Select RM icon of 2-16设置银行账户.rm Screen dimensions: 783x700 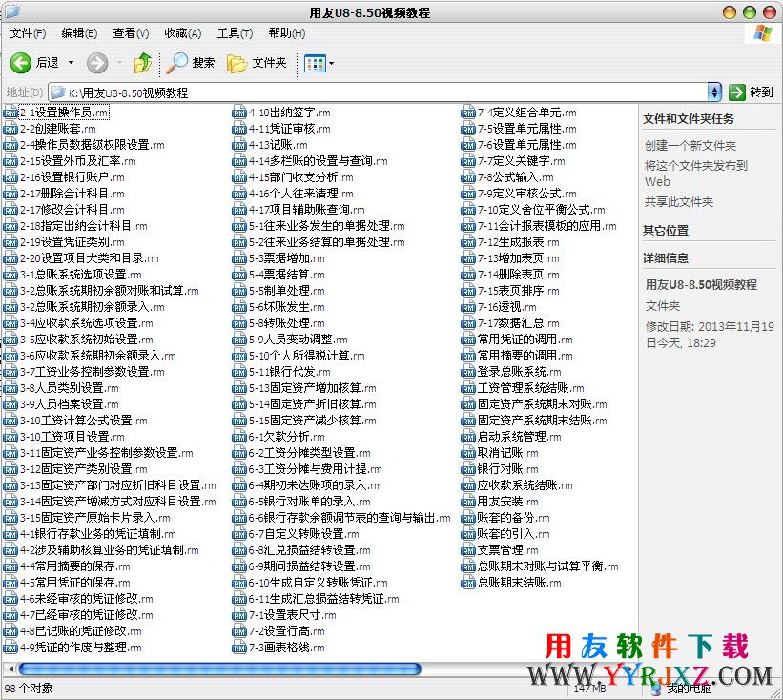click(10, 177)
